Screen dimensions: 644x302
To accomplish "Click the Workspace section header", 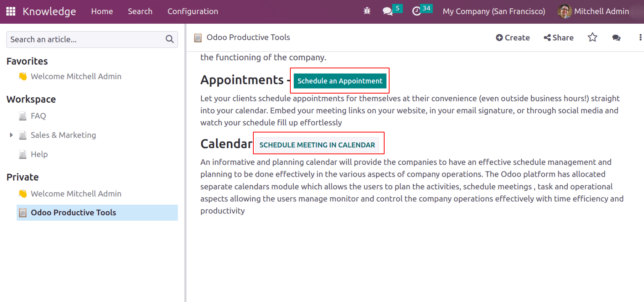I will [31, 99].
